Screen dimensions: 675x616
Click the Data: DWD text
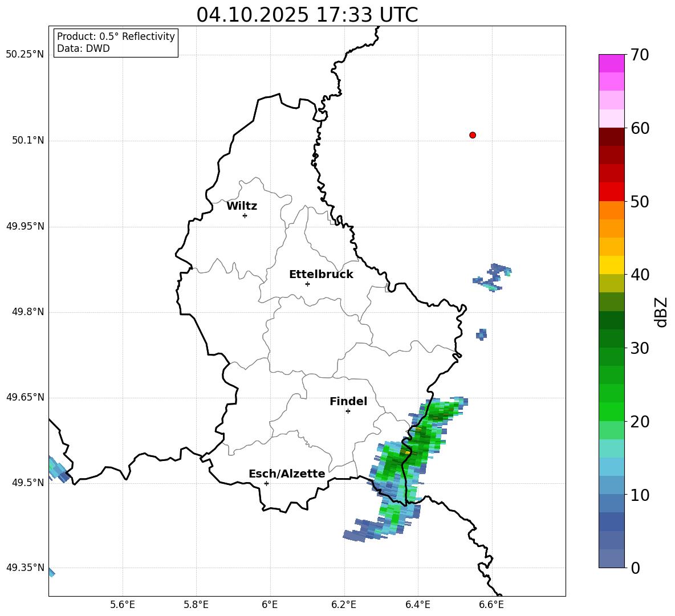pyautogui.click(x=83, y=48)
